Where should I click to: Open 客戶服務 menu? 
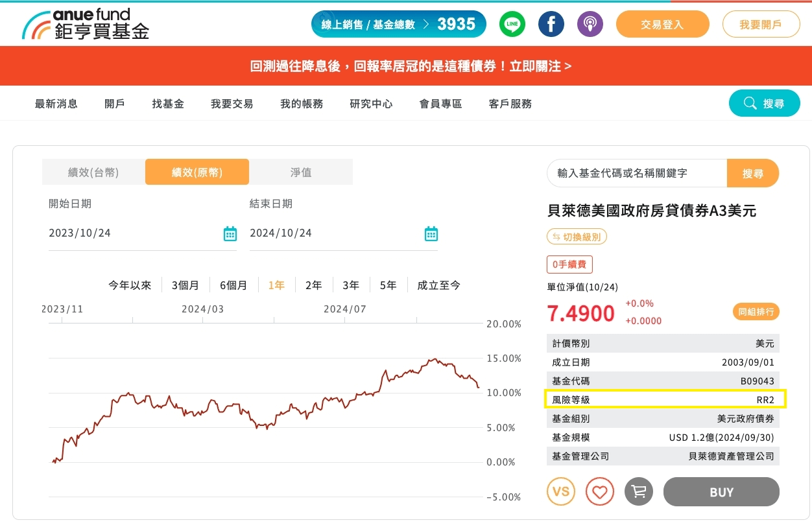510,104
